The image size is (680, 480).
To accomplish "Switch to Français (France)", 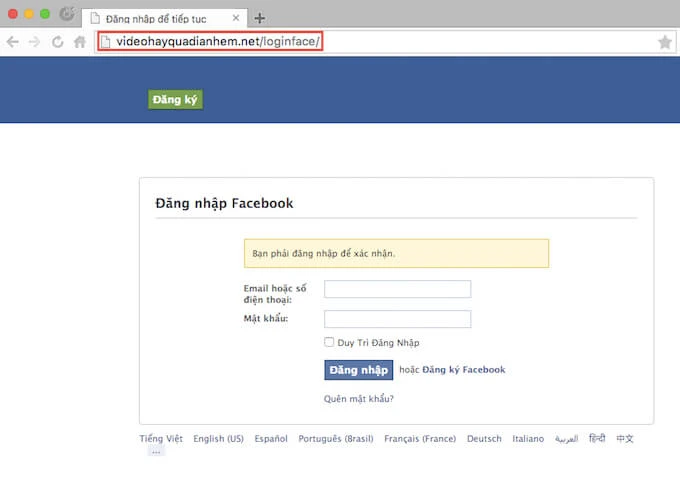I will coord(420,438).
